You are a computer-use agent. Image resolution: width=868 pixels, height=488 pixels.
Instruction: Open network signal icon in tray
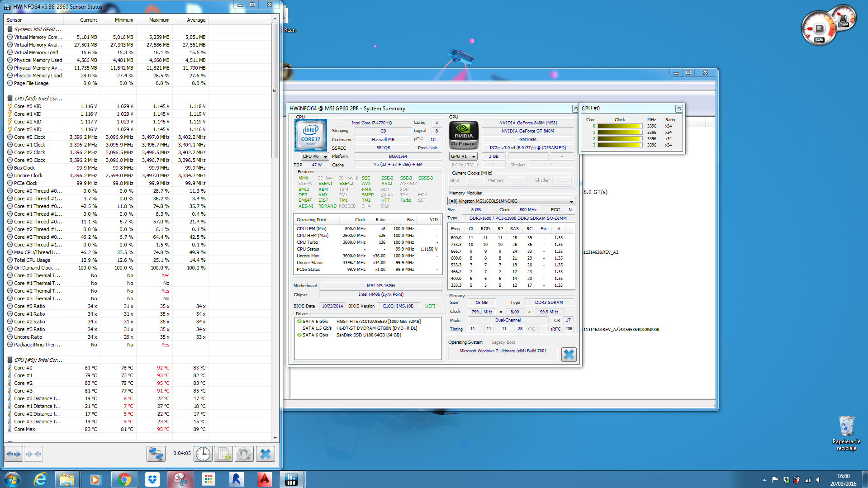pos(807,480)
